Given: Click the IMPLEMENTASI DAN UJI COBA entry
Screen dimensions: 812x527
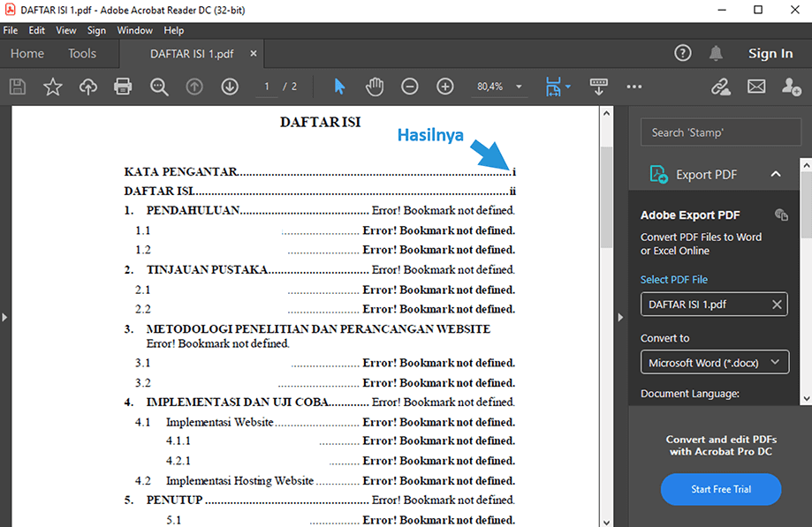Looking at the screenshot, I should point(319,402).
